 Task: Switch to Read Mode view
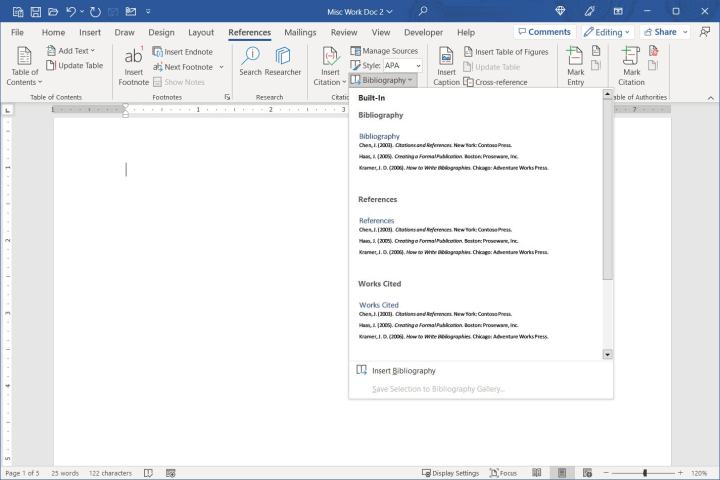coord(537,473)
